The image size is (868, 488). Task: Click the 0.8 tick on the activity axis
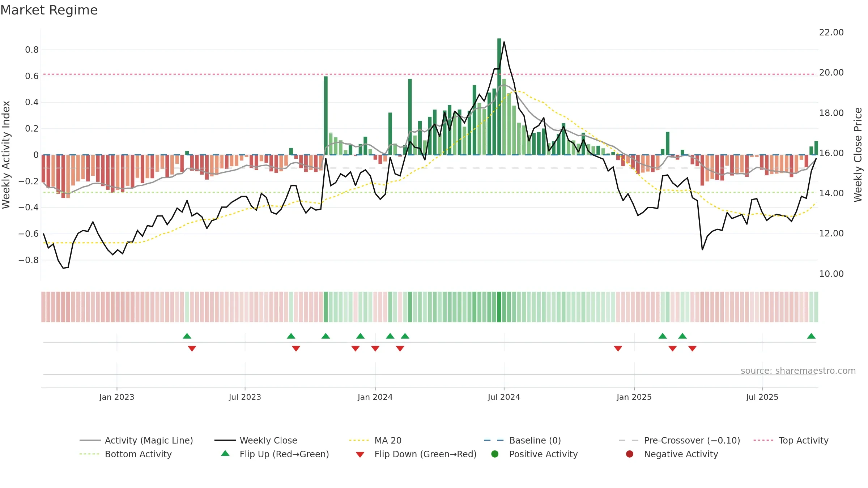[x=32, y=50]
